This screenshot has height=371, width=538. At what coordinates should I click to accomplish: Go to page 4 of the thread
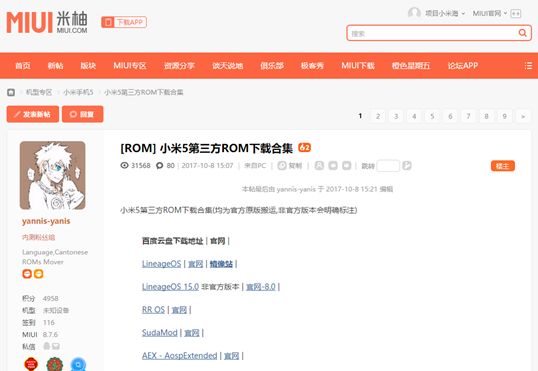(414, 116)
